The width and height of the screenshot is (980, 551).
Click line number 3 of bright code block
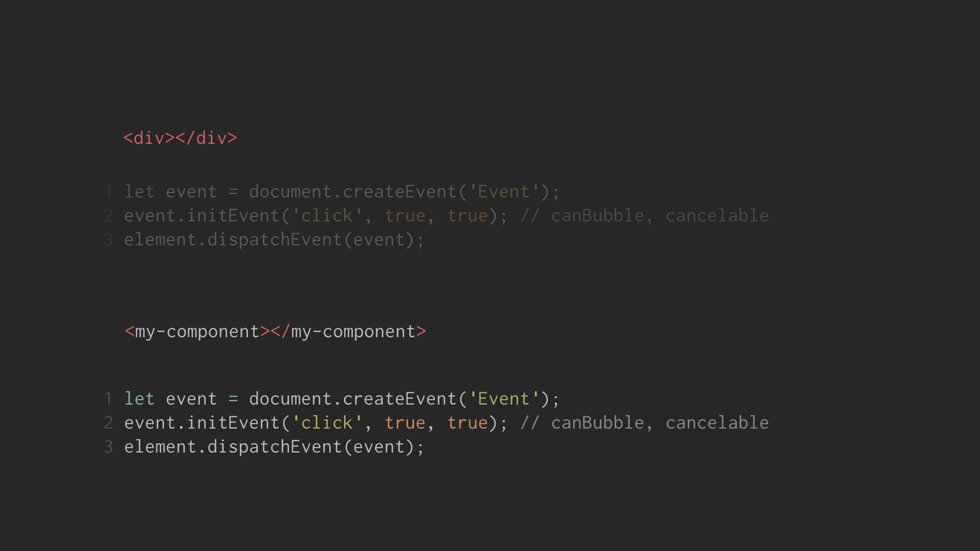108,447
